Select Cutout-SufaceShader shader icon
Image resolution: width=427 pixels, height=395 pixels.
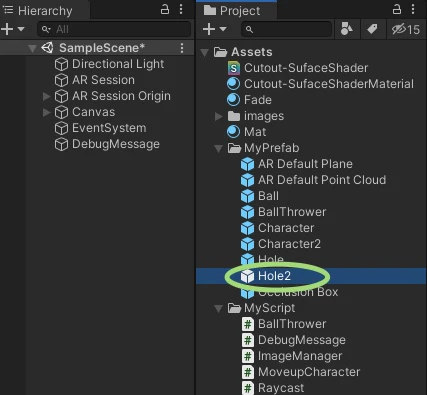[234, 68]
